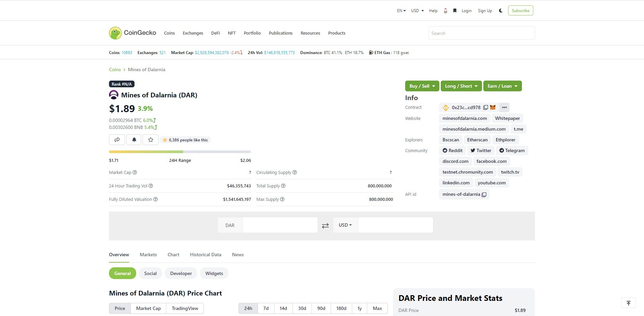Open the Etherscan explorer link
The height and width of the screenshot is (316, 644).
tap(477, 139)
